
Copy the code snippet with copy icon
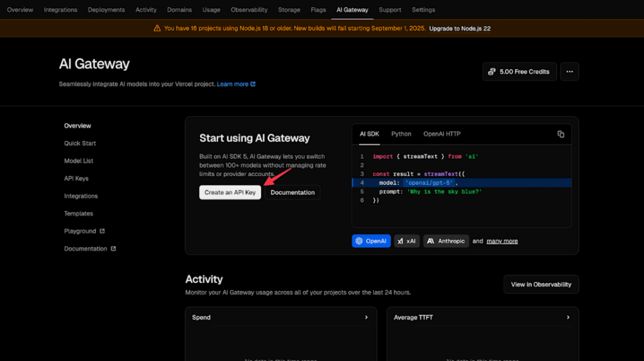click(560, 135)
